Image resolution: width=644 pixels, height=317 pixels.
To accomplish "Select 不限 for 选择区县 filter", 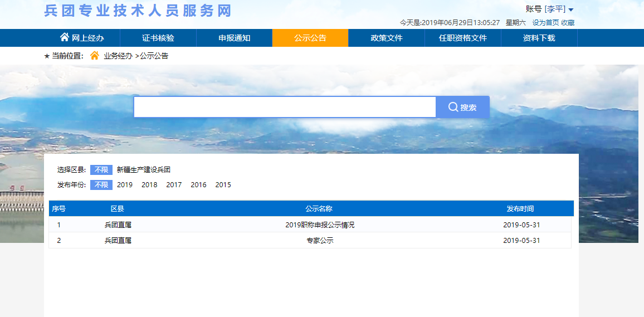I will click(101, 170).
